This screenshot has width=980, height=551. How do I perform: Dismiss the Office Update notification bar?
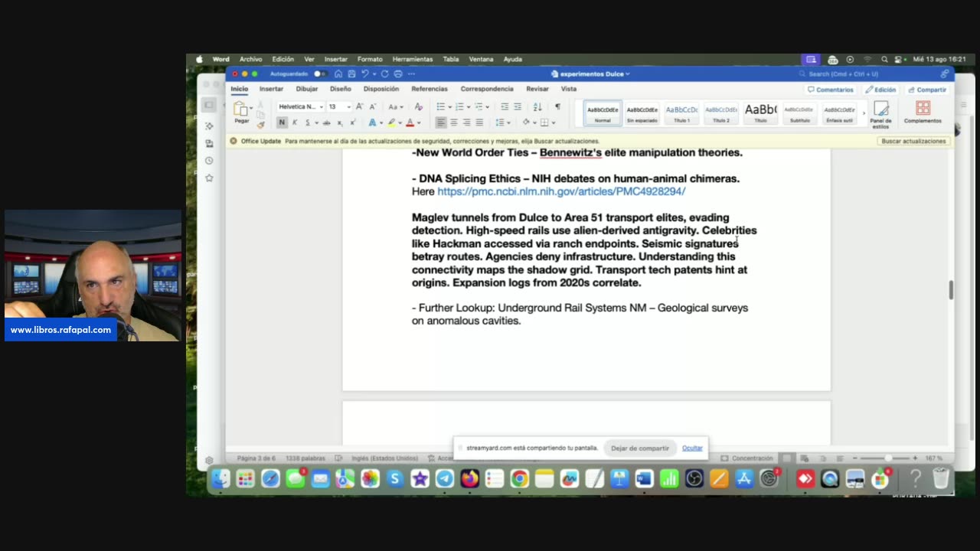[233, 141]
